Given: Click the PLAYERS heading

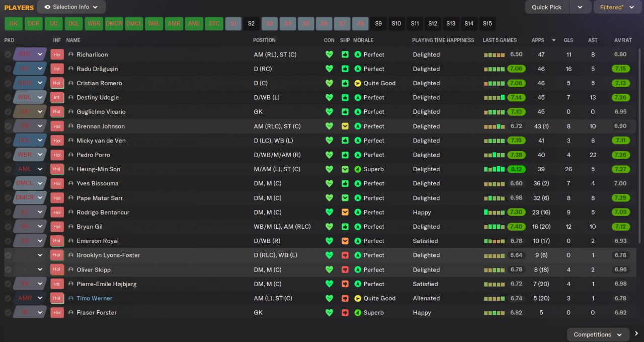Looking at the screenshot, I should point(19,8).
